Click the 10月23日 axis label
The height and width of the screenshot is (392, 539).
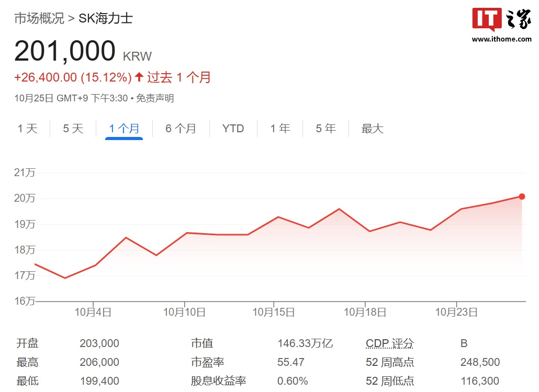(x=456, y=312)
